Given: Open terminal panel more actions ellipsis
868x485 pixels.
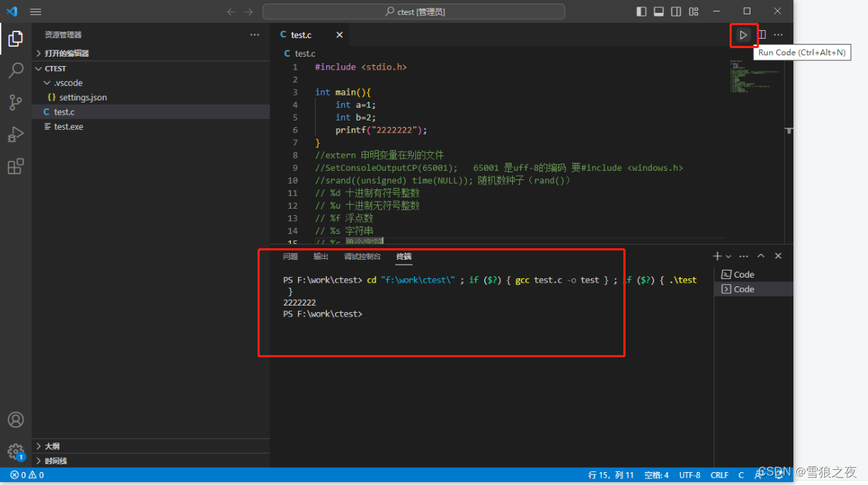Looking at the screenshot, I should [x=744, y=256].
